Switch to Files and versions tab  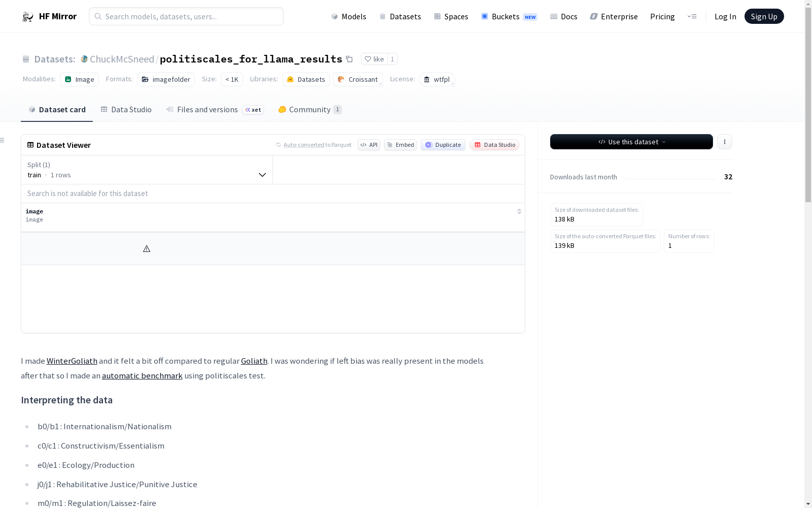215,110
